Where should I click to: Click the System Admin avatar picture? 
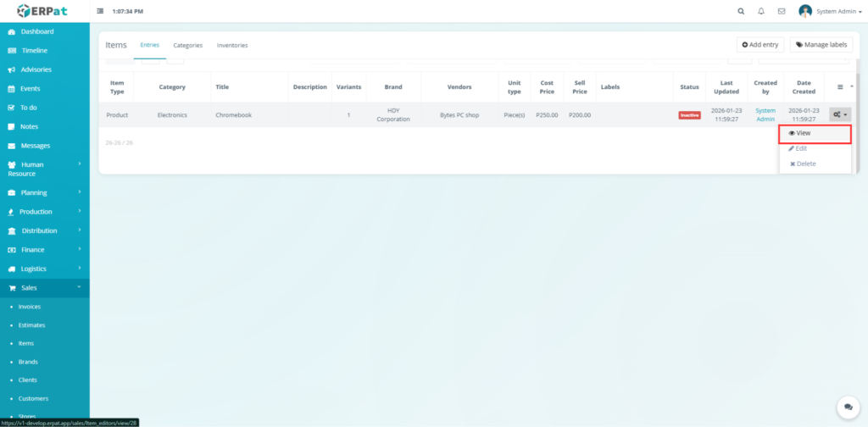coord(805,11)
